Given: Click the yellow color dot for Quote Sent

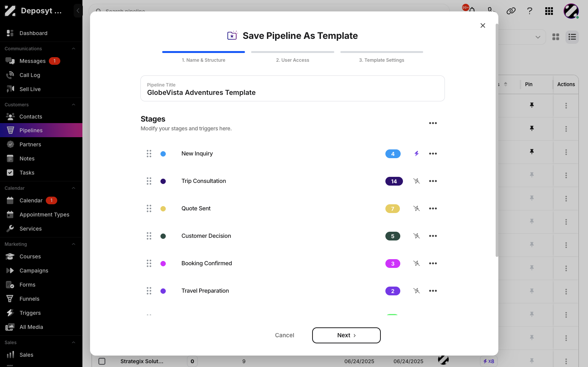Looking at the screenshot, I should [163, 209].
